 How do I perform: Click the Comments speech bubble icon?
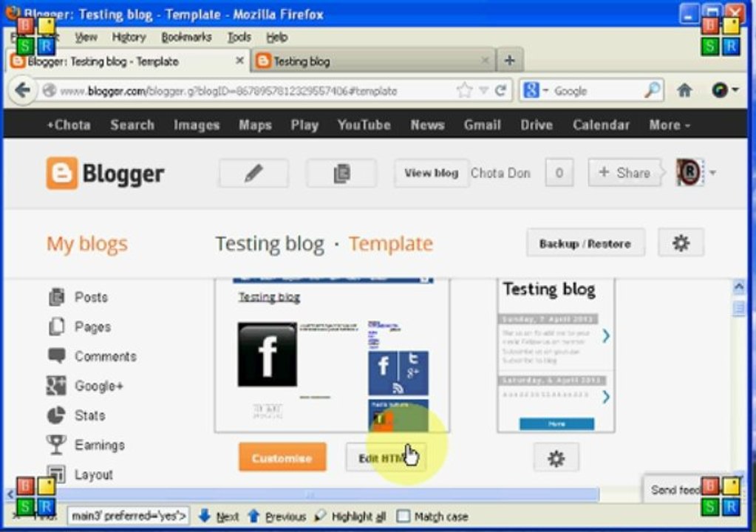click(x=56, y=355)
